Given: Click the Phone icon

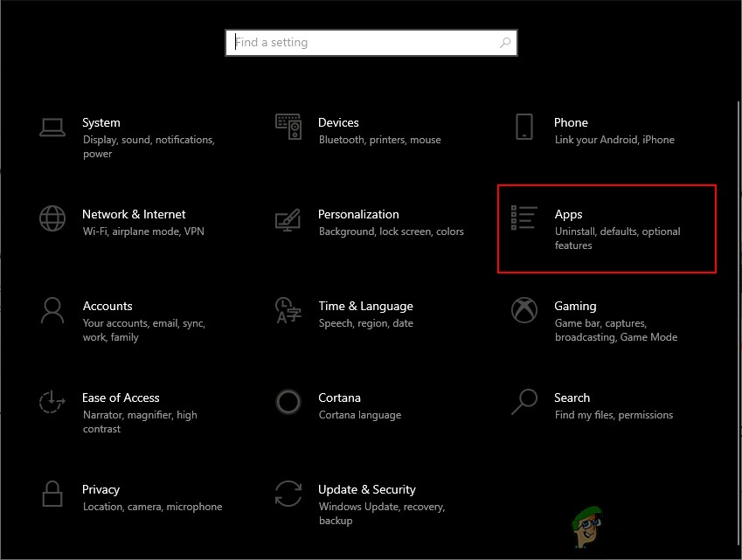Looking at the screenshot, I should (x=524, y=127).
